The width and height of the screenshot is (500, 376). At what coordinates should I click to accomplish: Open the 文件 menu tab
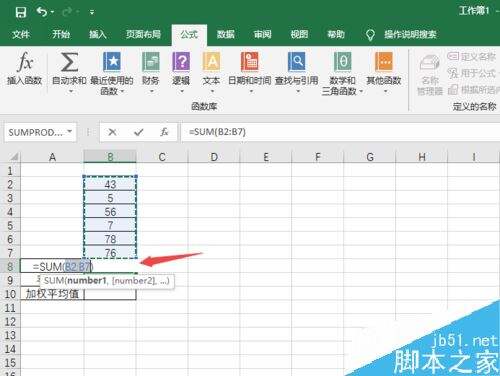pos(21,34)
